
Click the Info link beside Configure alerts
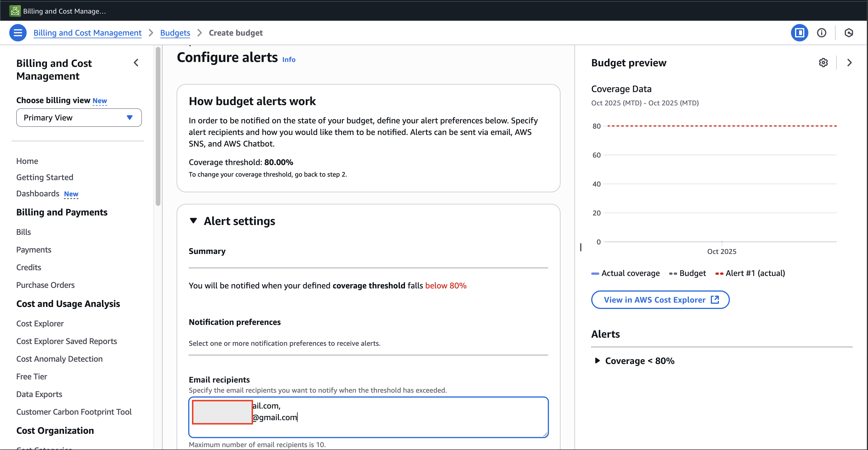(x=288, y=60)
